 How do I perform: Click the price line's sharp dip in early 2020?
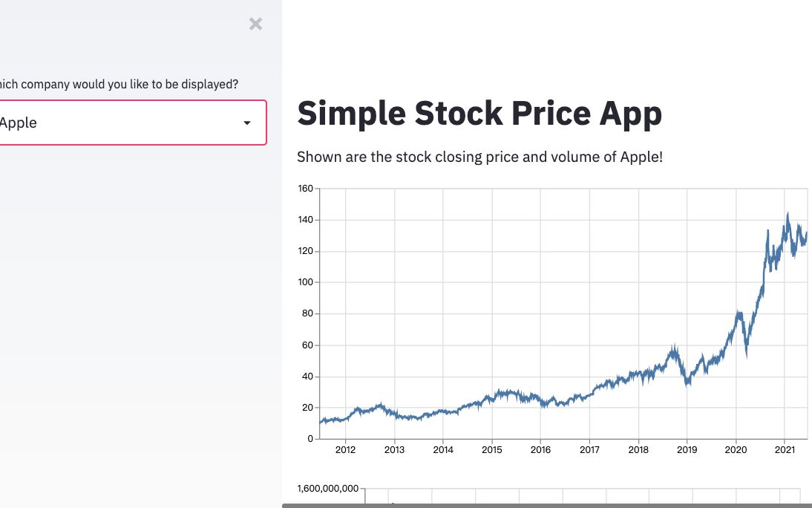coord(747,355)
